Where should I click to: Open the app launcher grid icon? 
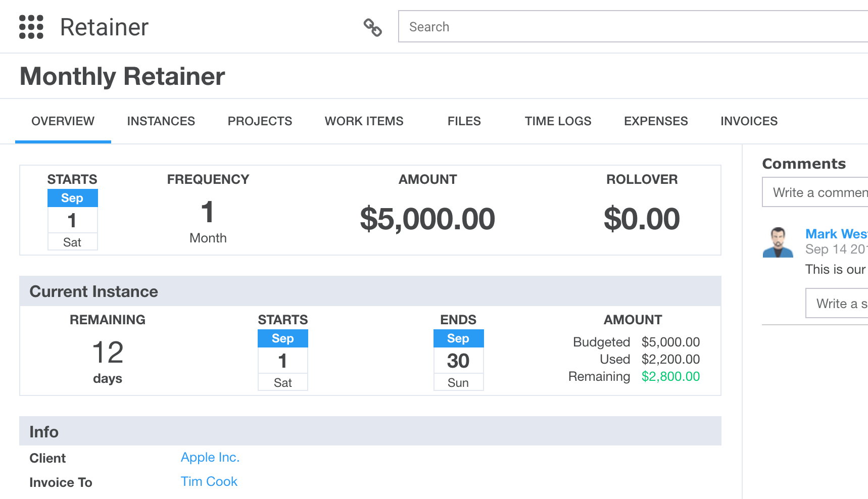click(31, 27)
